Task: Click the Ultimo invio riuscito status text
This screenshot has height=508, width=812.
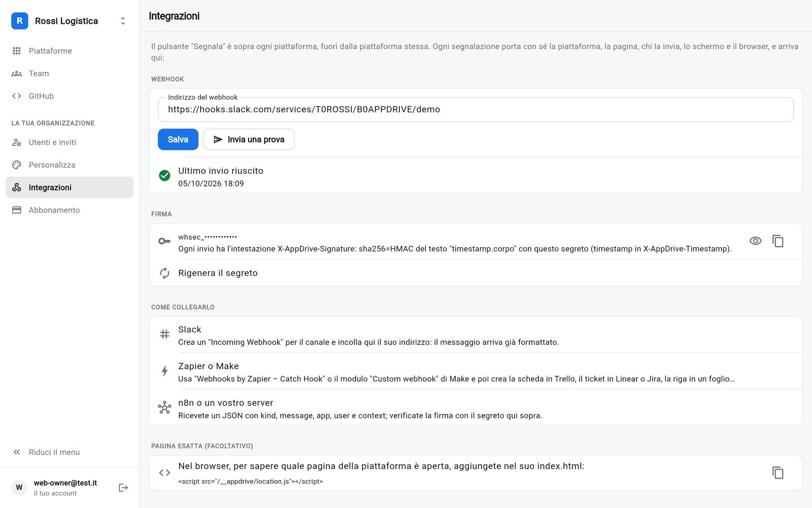Action: coord(221,171)
